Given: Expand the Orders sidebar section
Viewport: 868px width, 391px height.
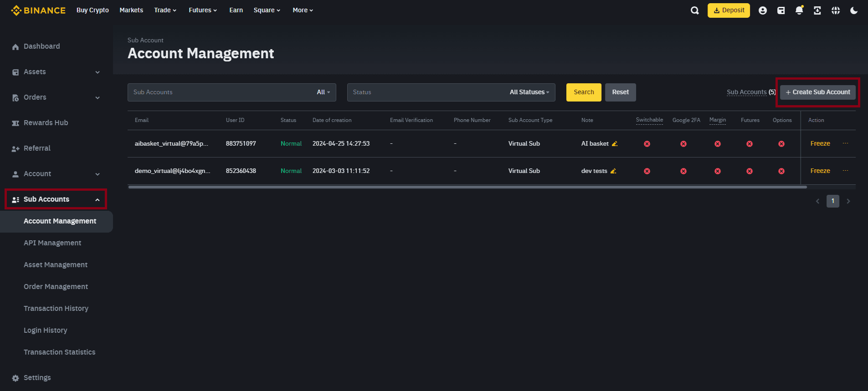Looking at the screenshot, I should coord(98,98).
